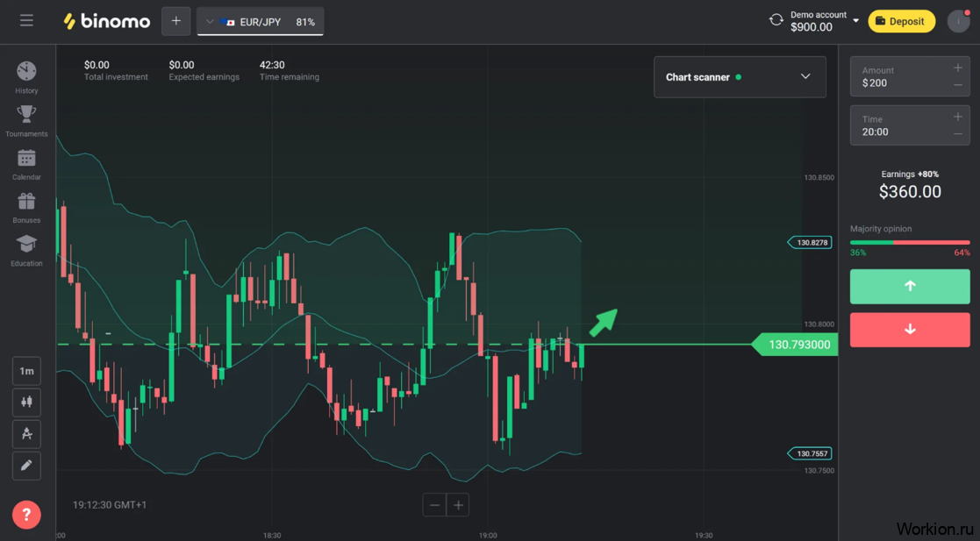The width and height of the screenshot is (980, 541).
Task: Click the yellow Deposit button
Action: 901,21
